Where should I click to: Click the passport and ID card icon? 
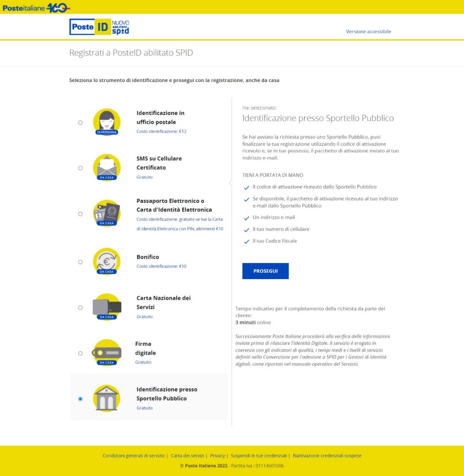pos(107,213)
